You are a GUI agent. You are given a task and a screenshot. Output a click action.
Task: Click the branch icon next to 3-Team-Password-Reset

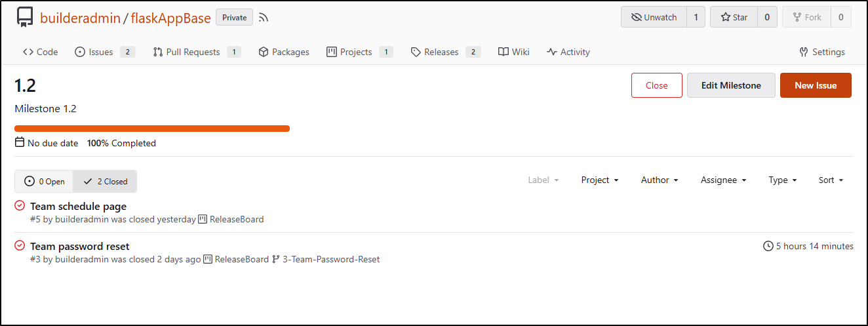click(x=275, y=259)
